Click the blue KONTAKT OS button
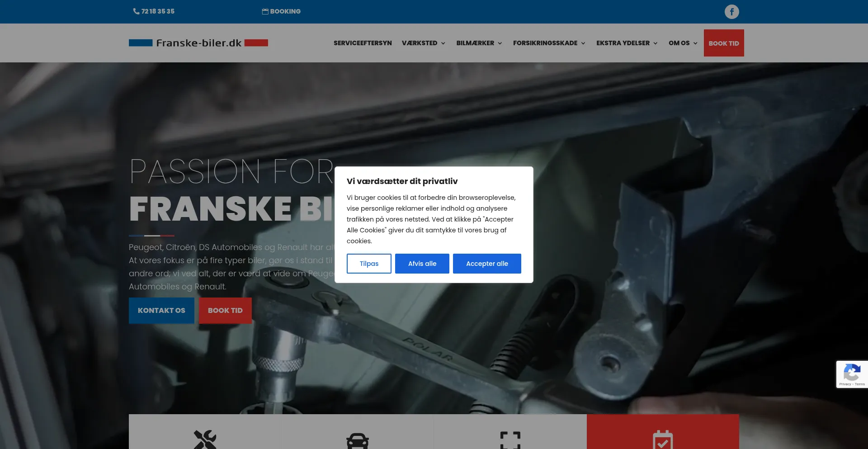This screenshot has height=449, width=868. [161, 310]
